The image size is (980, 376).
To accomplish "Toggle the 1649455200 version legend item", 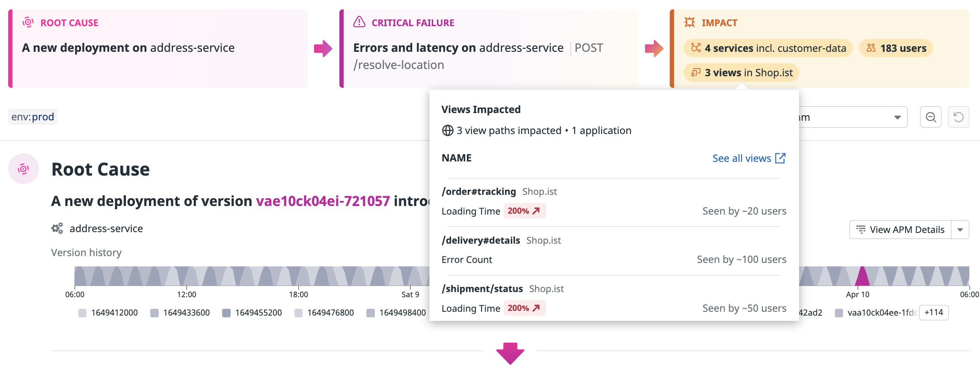I will pyautogui.click(x=252, y=313).
